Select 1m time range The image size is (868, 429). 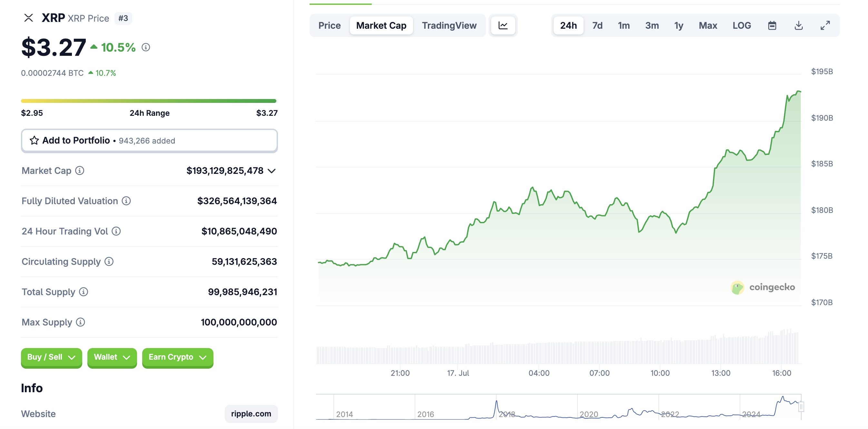(623, 25)
